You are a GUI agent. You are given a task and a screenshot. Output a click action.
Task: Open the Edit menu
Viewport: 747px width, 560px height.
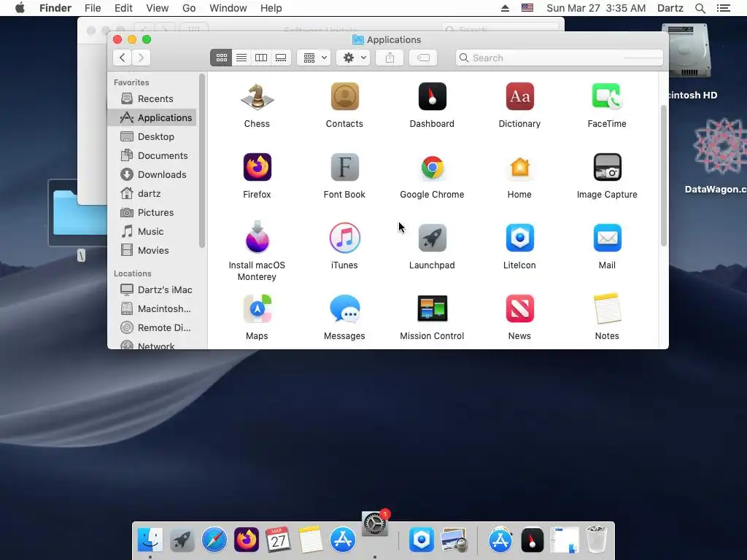[x=123, y=8]
